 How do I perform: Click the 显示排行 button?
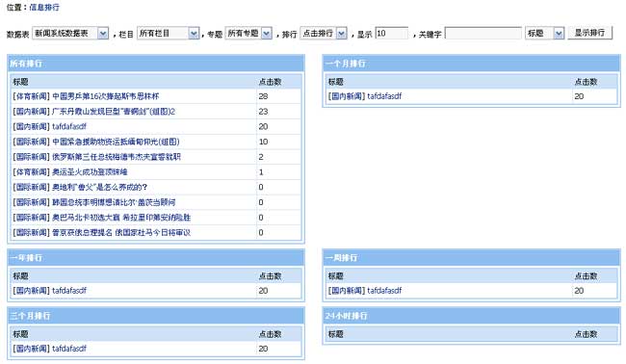pyautogui.click(x=589, y=33)
